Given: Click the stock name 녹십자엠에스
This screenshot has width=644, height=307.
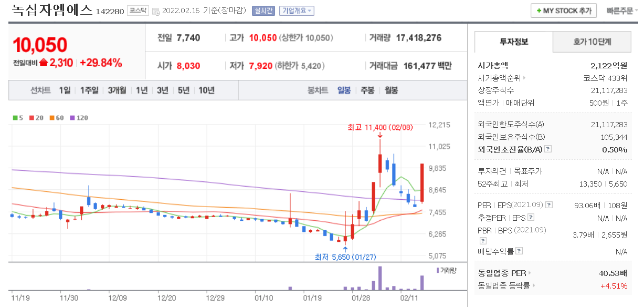Looking at the screenshot, I should tap(51, 10).
